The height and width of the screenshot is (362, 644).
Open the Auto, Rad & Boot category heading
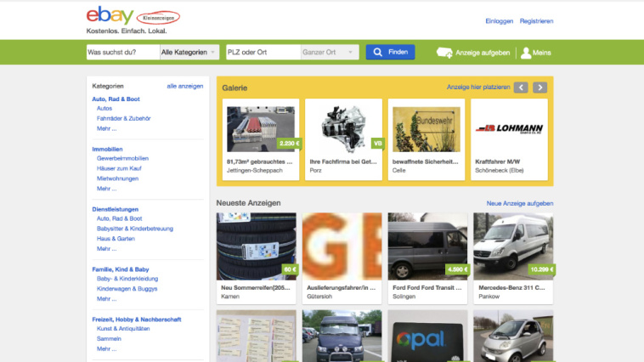(116, 99)
